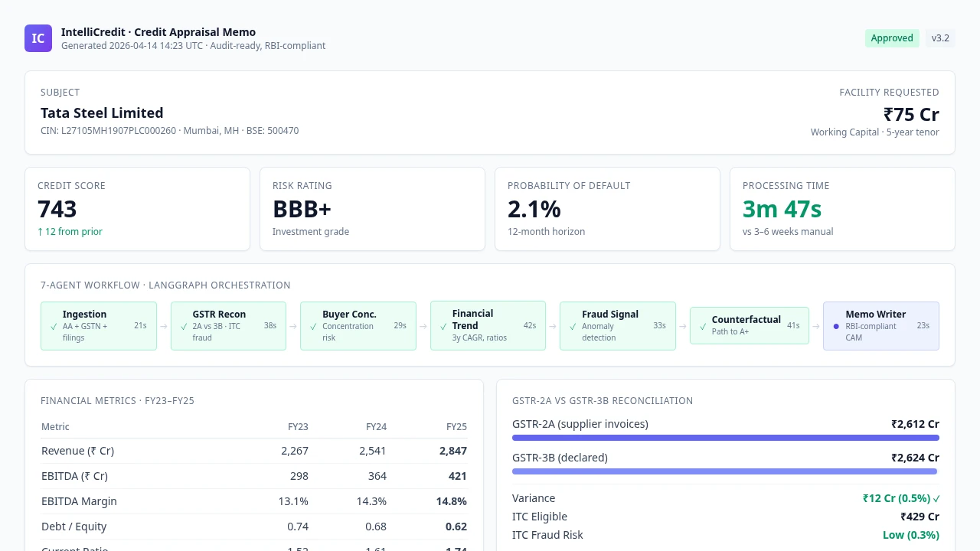
Task: Click the FY25 EBITDA Margin value 14.8%
Action: (x=452, y=501)
